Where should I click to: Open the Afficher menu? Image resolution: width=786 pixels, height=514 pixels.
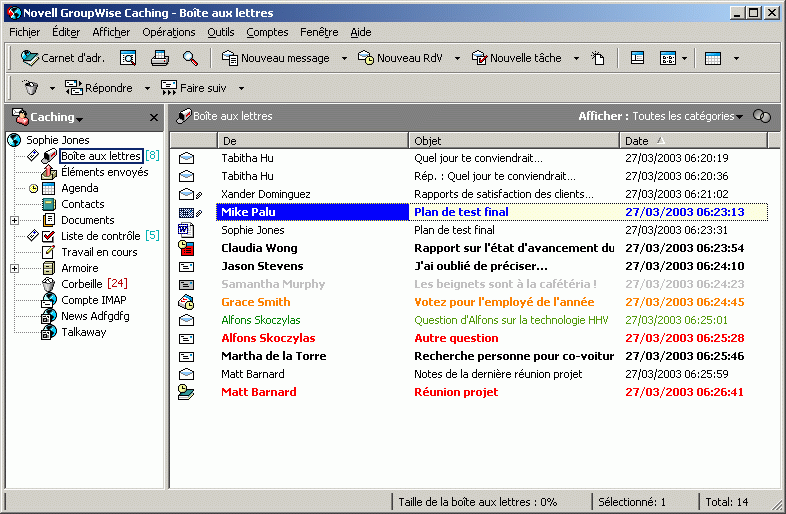(111, 33)
